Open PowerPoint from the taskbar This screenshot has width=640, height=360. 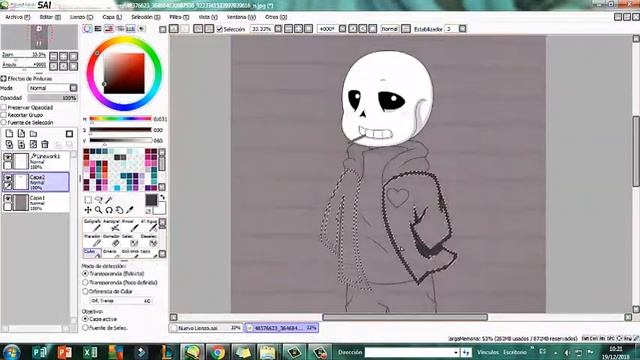64,352
